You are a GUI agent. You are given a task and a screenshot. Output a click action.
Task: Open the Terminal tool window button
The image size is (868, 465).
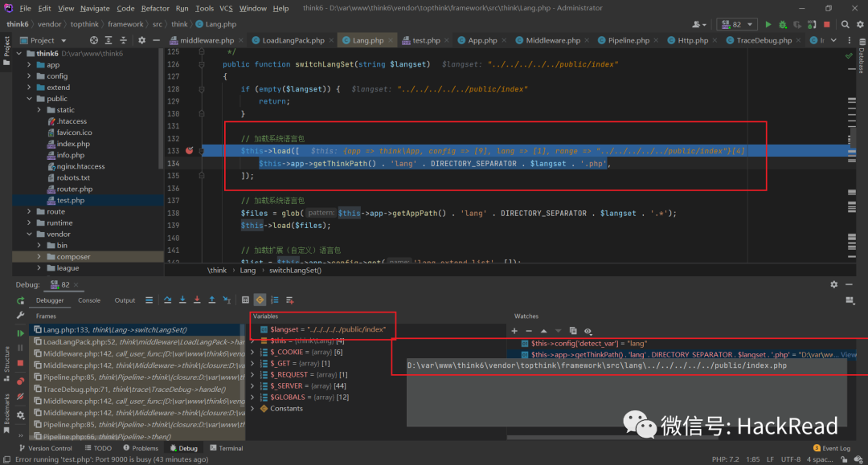click(226, 448)
